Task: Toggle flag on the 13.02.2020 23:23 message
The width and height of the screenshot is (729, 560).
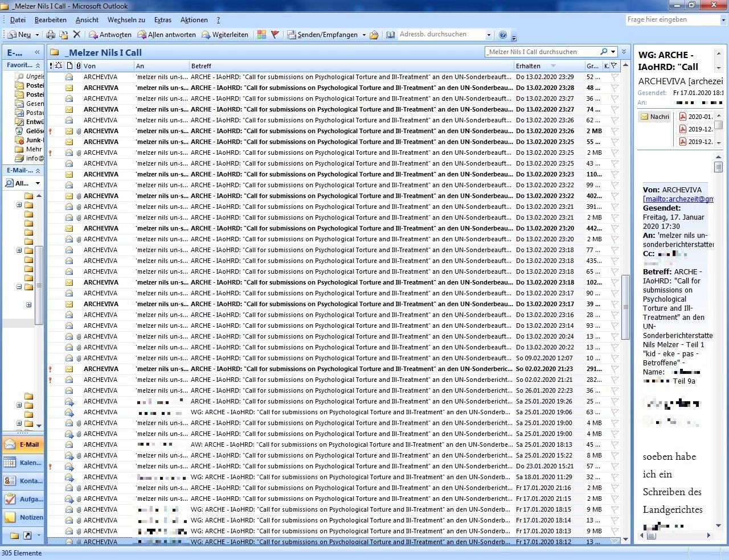Action: pos(615,174)
